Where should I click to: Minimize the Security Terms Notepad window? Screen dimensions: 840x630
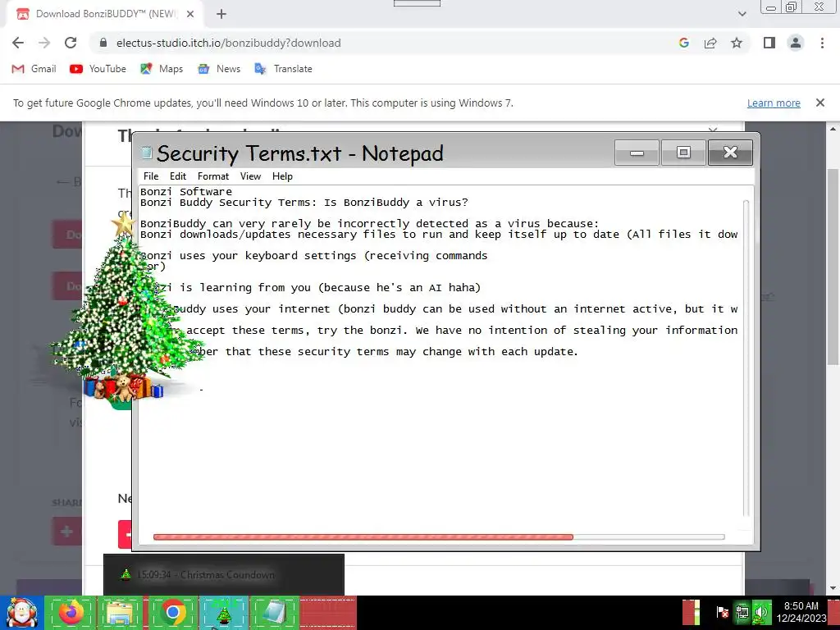[637, 153]
